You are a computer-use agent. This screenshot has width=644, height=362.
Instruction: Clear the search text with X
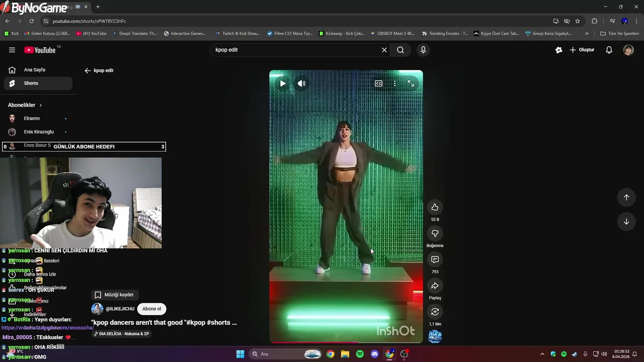pos(384,50)
